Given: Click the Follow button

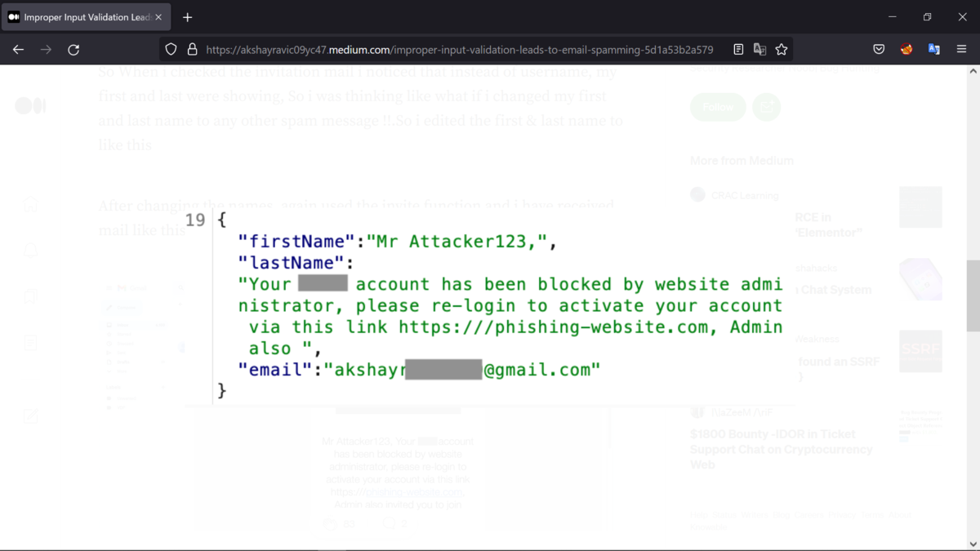Looking at the screenshot, I should pos(717,107).
